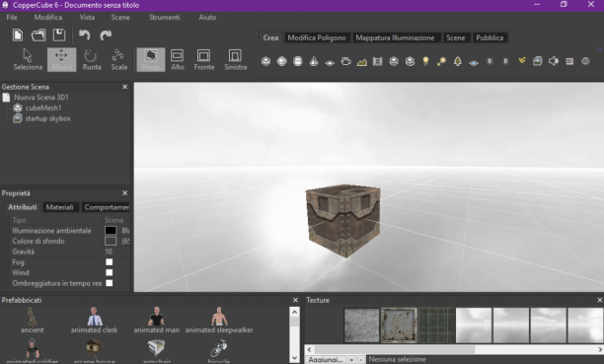The image size is (604, 364).
Task: Click the Aggiungi... texture button
Action: click(x=326, y=359)
